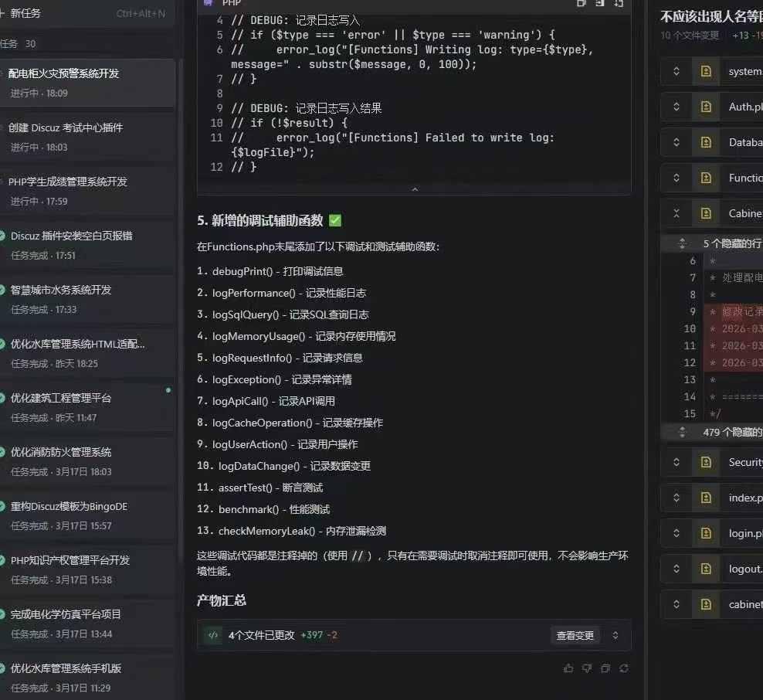Click the Security modified-file icon

coord(706,462)
